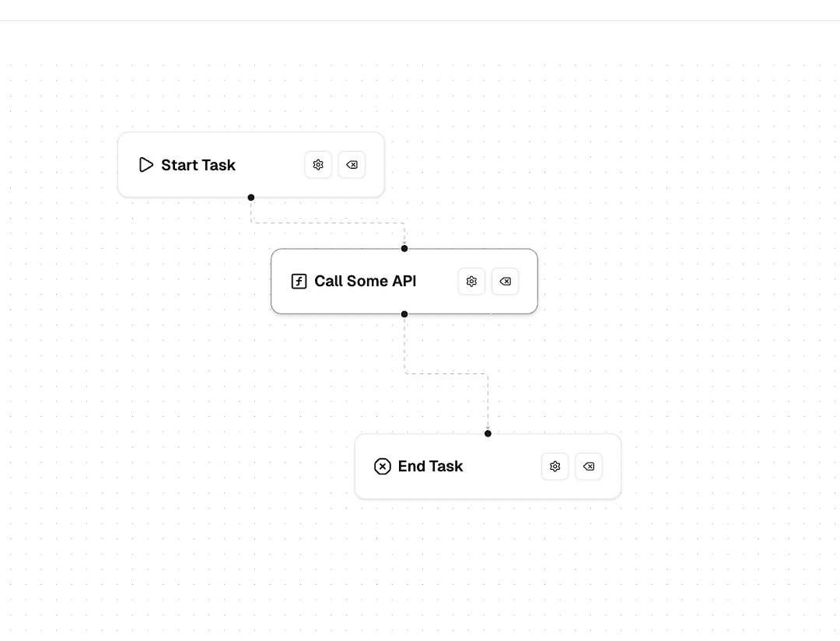Click the function icon on Call Some API
Viewport: 840px width, 641px height.
[299, 281]
